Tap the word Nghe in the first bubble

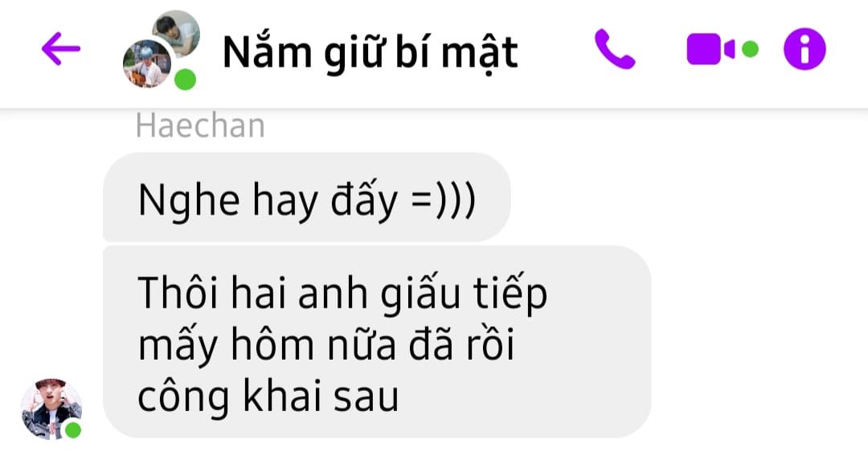pyautogui.click(x=189, y=200)
